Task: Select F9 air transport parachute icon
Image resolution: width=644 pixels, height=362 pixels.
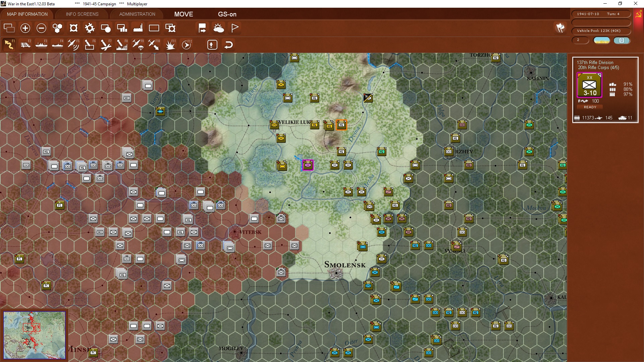Action: tap(138, 45)
